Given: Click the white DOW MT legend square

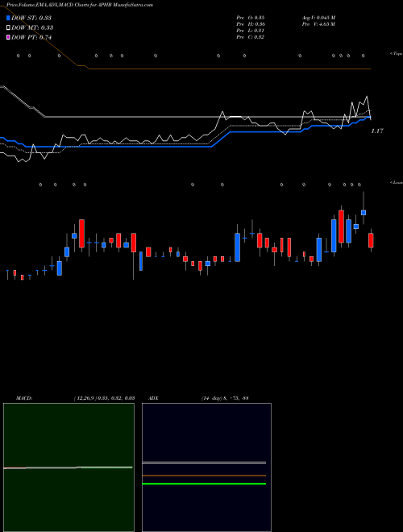Looking at the screenshot, I should (x=8, y=27).
